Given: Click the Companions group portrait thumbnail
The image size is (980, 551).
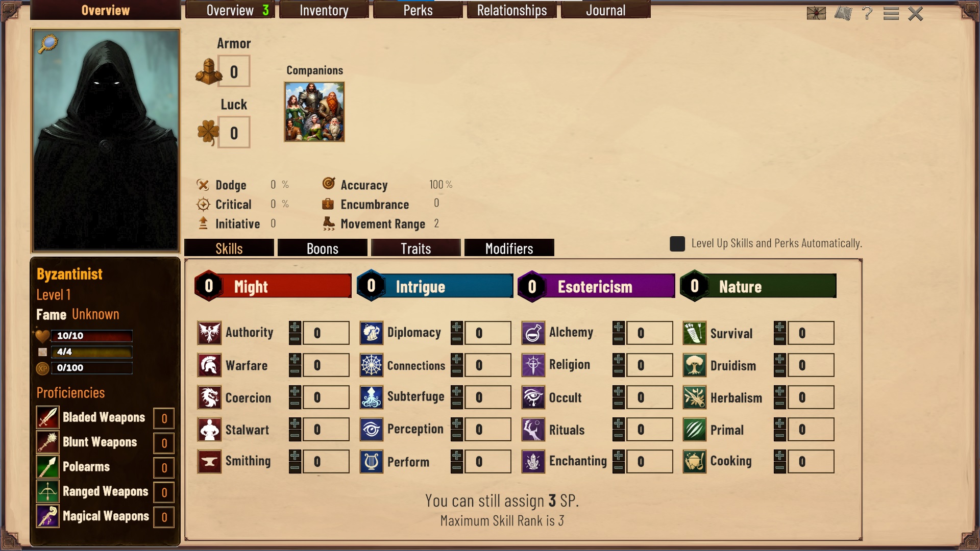Looking at the screenshot, I should coord(314,112).
